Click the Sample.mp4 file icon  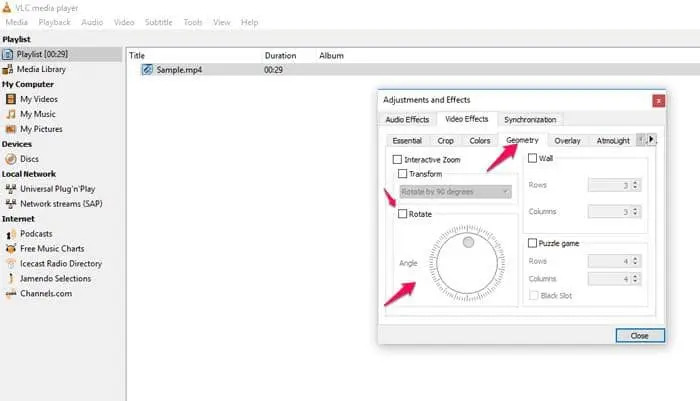[147, 70]
